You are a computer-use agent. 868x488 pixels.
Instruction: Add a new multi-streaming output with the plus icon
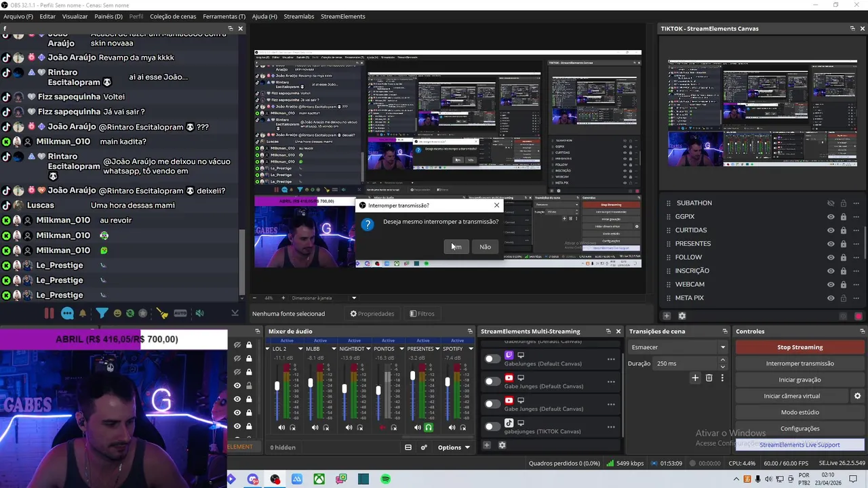pos(487,445)
